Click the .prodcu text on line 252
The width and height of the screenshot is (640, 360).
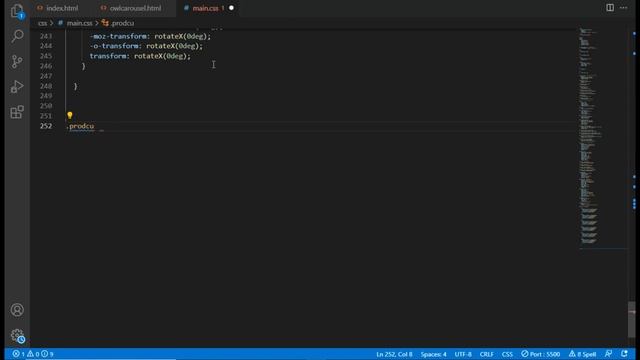click(x=80, y=126)
